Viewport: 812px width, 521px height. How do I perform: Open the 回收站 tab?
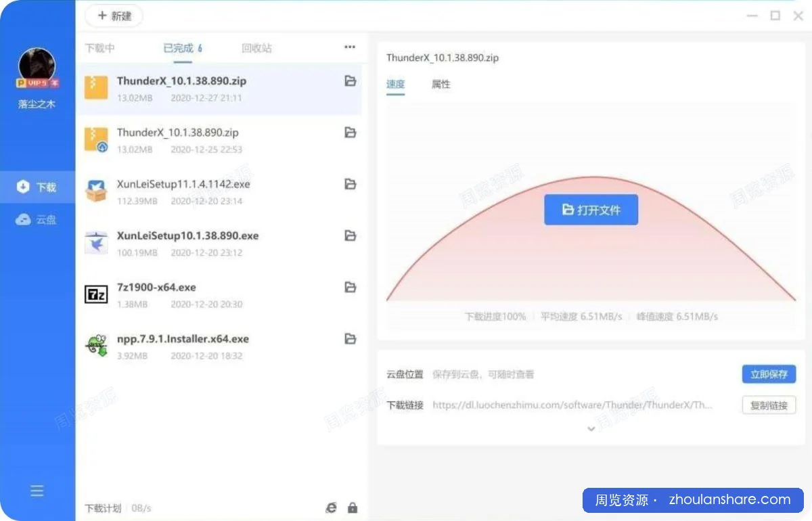(257, 48)
